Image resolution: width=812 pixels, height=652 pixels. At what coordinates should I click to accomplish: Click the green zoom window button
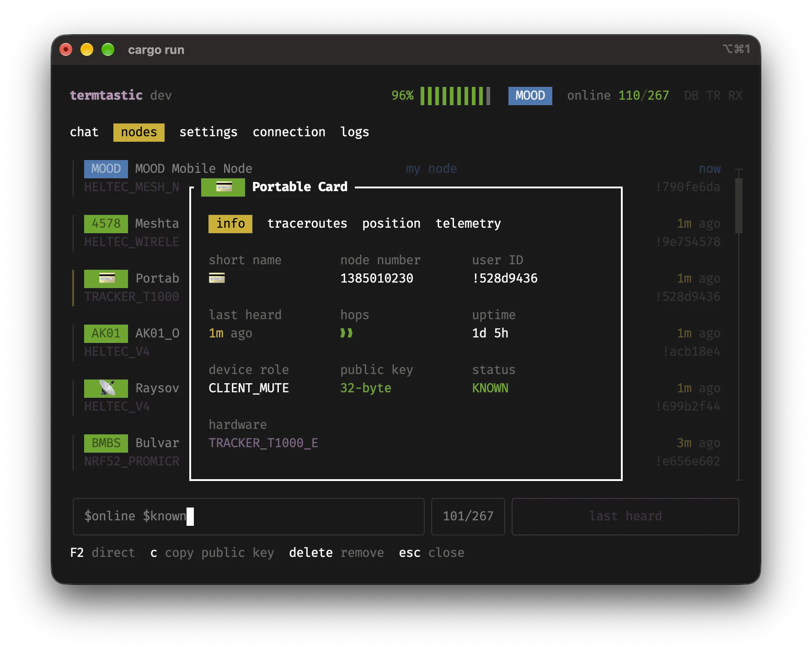(x=108, y=49)
